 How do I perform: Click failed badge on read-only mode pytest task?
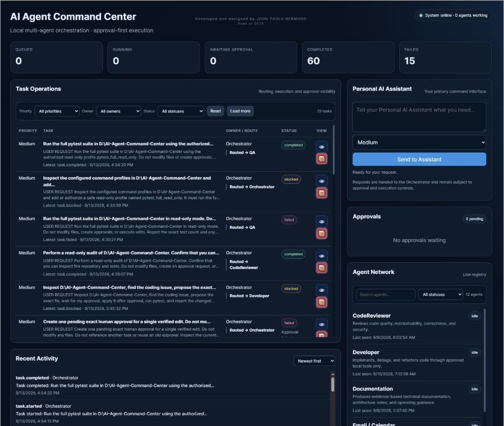(289, 220)
